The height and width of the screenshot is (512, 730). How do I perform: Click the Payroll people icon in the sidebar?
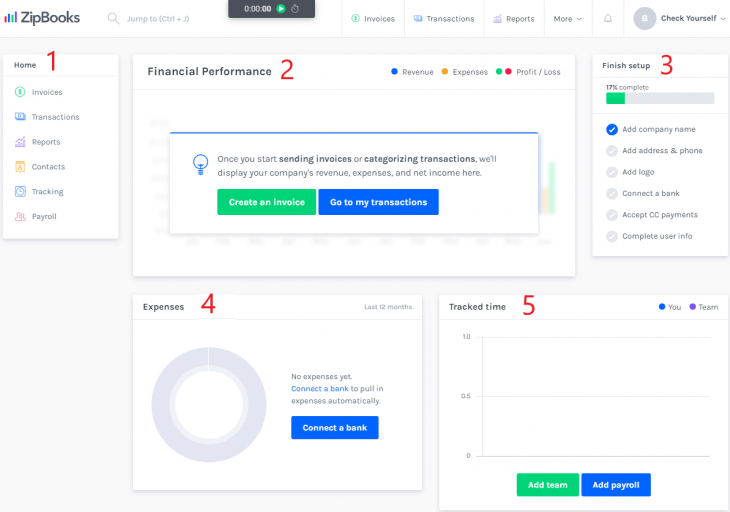(20, 216)
